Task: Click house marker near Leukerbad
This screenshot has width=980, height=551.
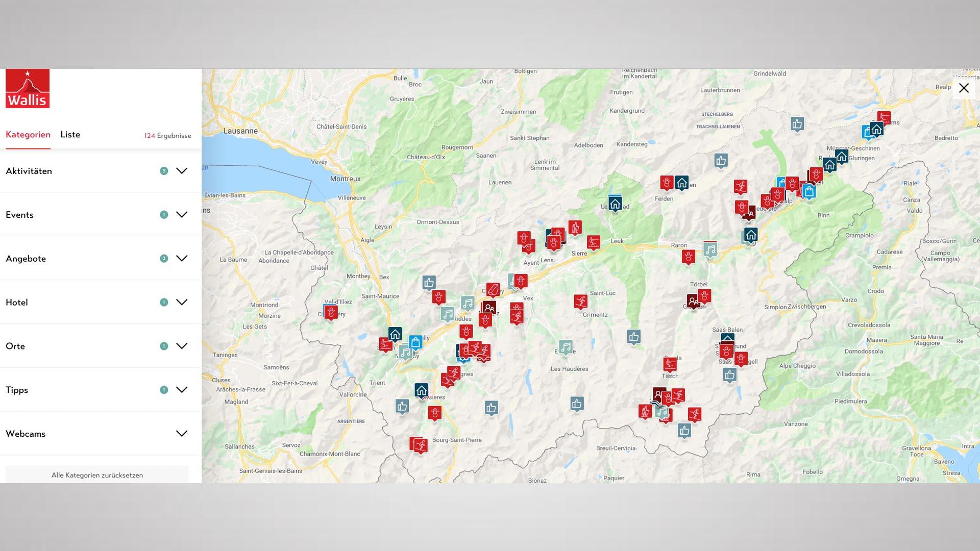Action: tap(615, 204)
